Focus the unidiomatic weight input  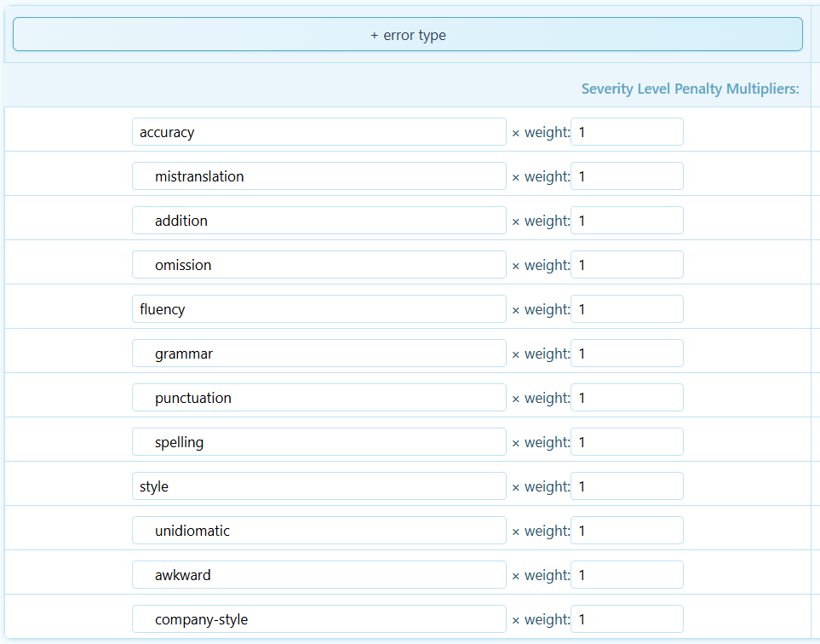coord(626,531)
